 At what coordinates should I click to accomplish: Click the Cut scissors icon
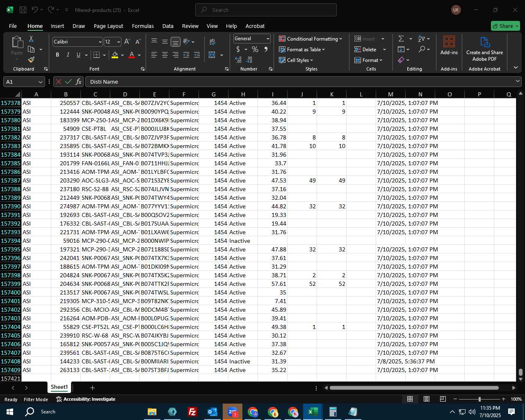pos(31,39)
